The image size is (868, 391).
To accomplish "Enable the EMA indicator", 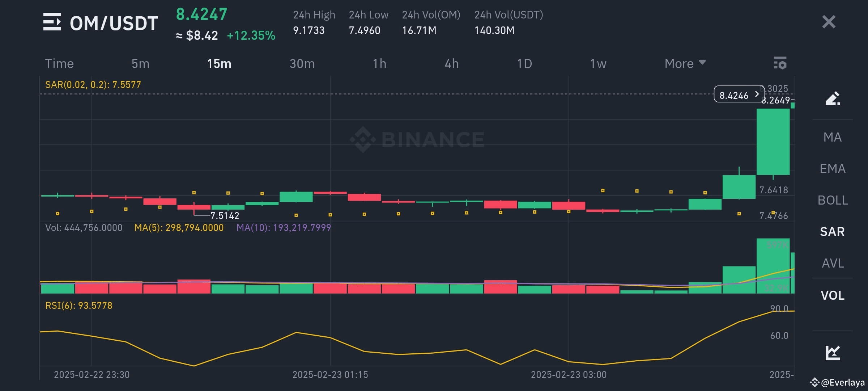I will [x=833, y=168].
